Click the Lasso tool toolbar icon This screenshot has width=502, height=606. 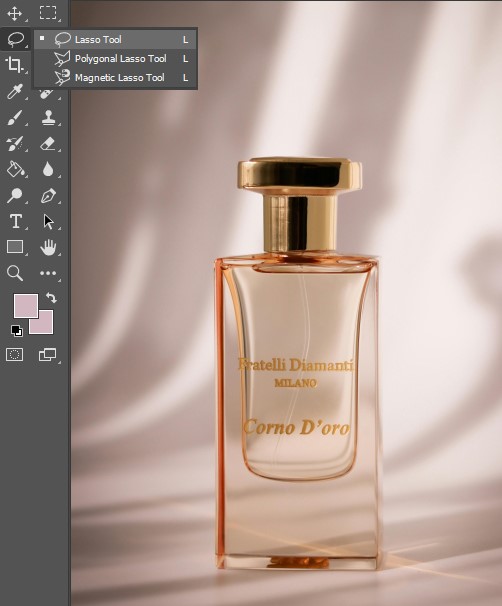15,39
